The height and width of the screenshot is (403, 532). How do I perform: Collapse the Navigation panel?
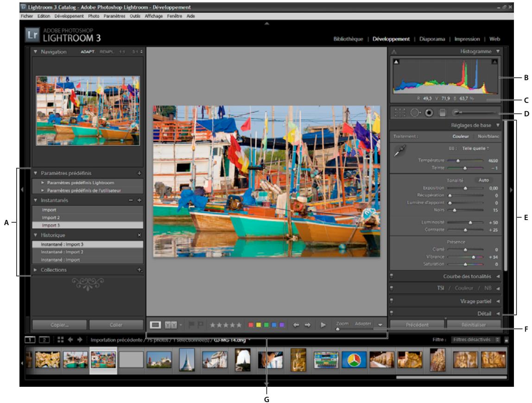[x=35, y=52]
